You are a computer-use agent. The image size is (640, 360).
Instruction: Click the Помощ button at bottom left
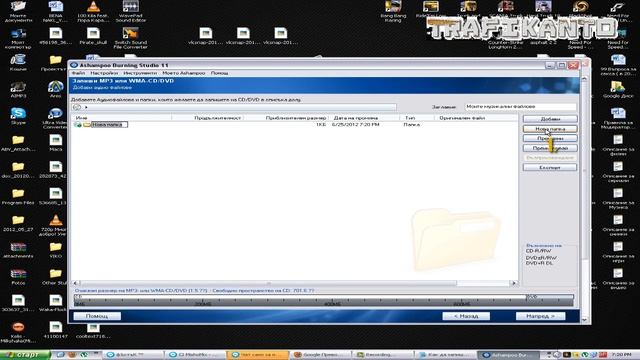97,316
